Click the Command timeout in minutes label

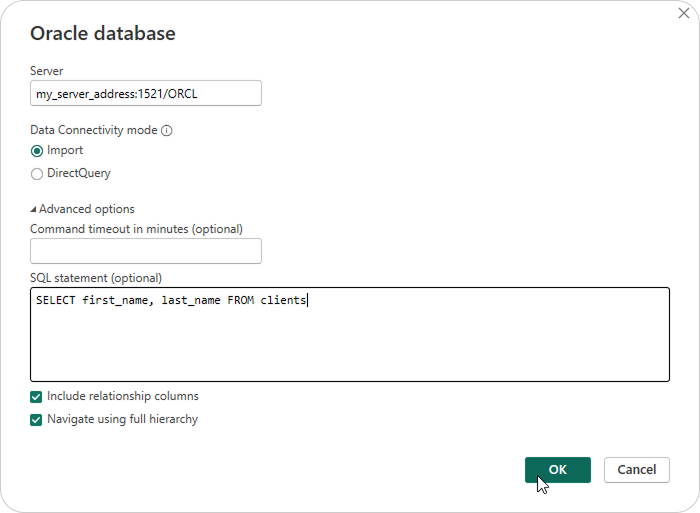click(136, 229)
